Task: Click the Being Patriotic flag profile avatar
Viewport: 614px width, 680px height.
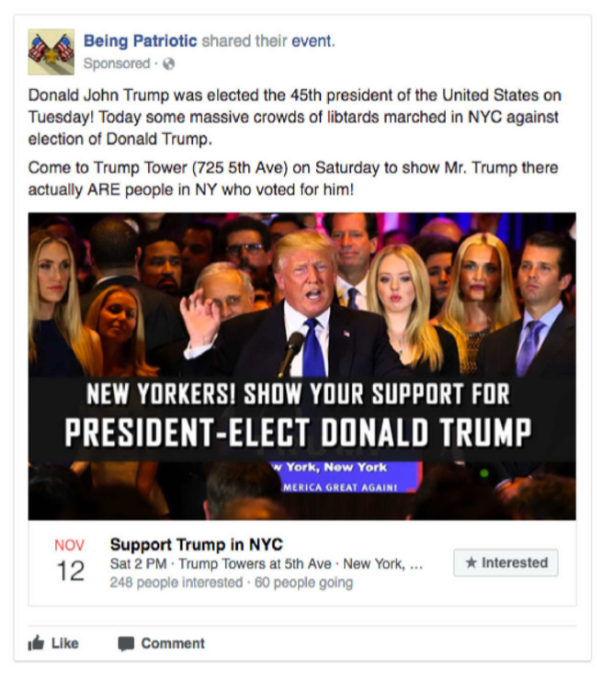Action: 51,52
